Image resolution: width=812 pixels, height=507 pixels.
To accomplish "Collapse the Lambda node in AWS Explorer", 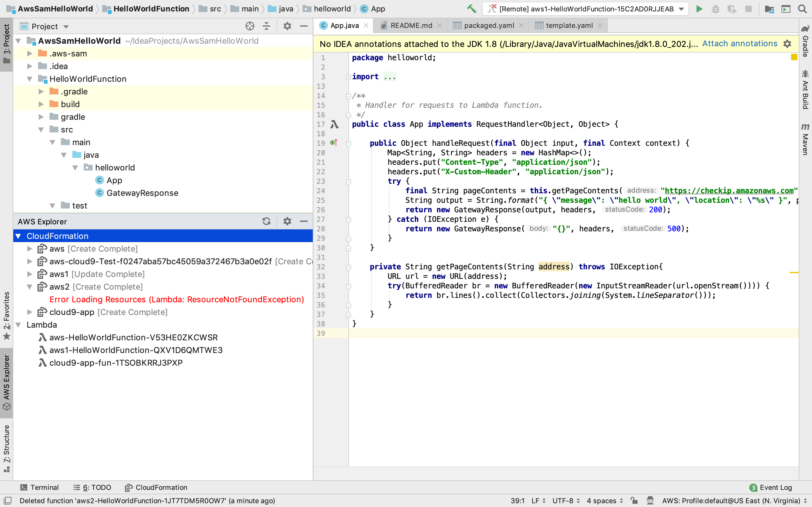I will pyautogui.click(x=18, y=324).
